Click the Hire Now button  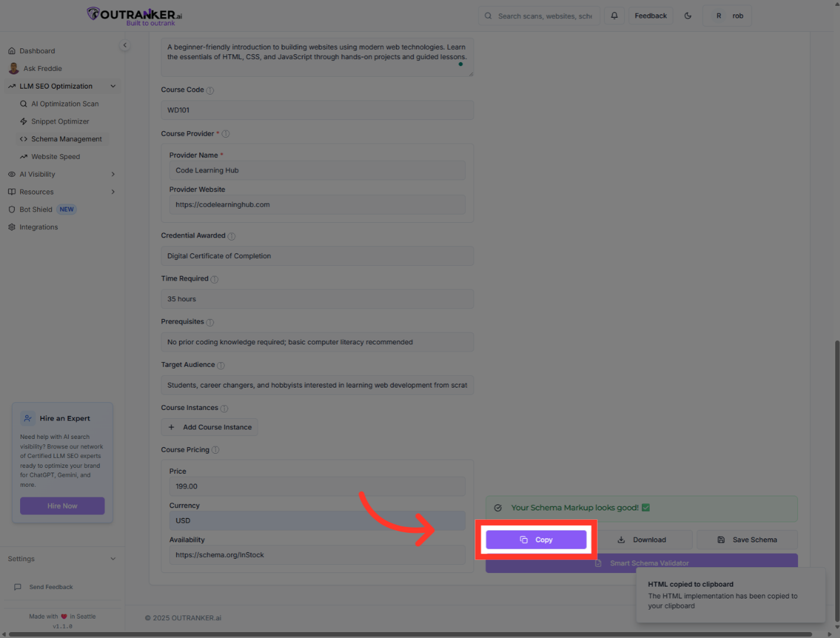tap(63, 506)
